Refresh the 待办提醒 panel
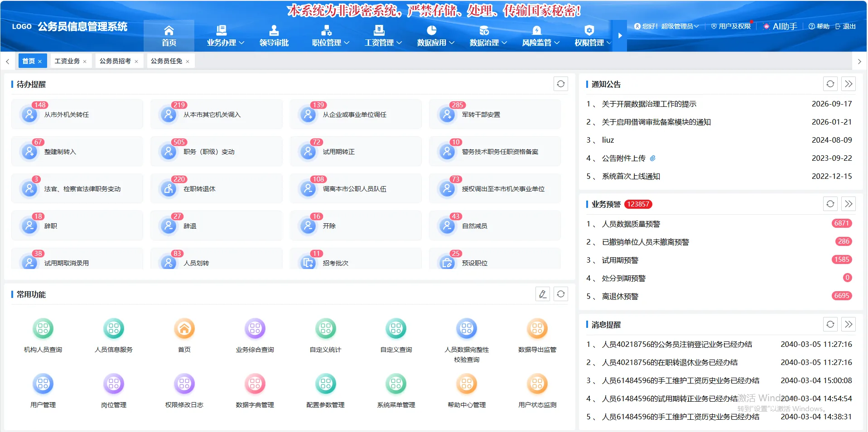868x432 pixels. click(x=561, y=84)
